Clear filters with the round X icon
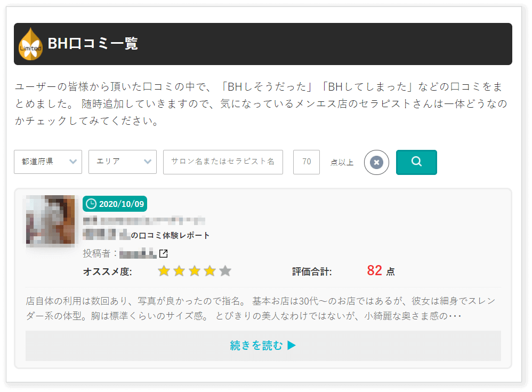 click(x=376, y=162)
